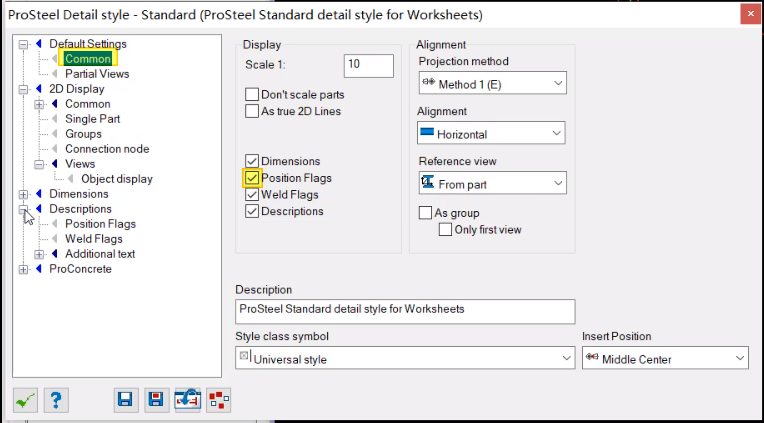Select the Additional text tree item label
The width and height of the screenshot is (764, 423).
click(x=100, y=254)
